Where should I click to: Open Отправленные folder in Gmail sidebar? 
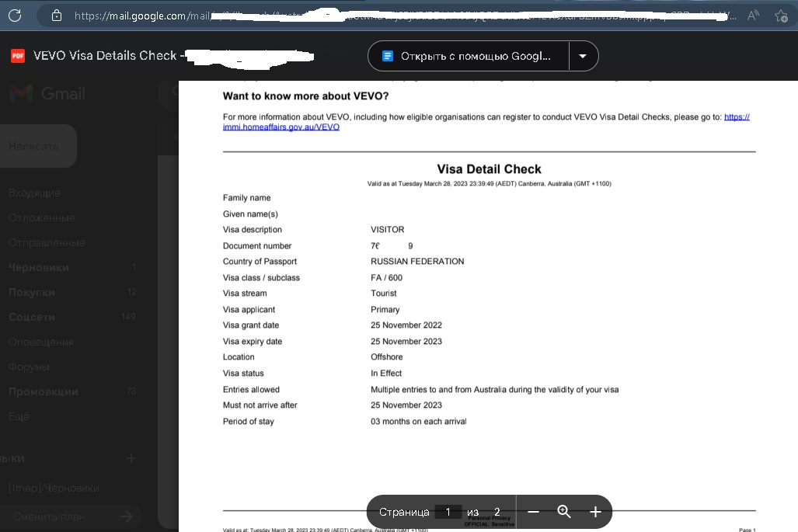(x=47, y=242)
